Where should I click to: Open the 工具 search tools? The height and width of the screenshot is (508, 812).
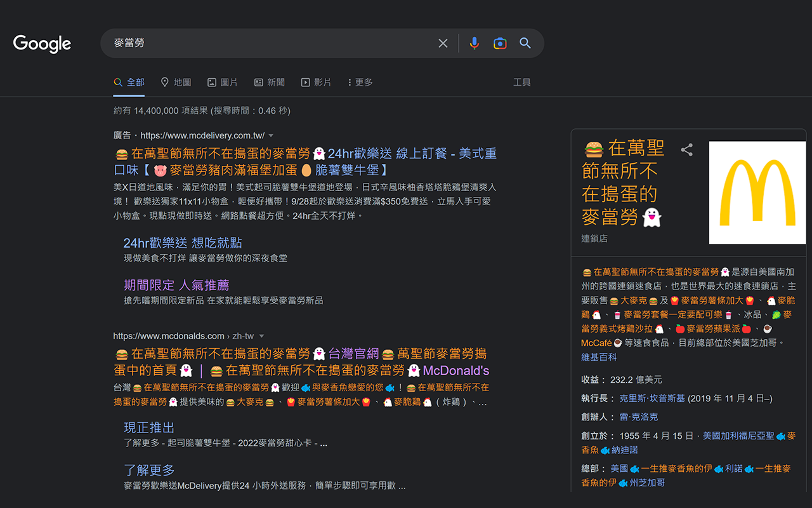[x=522, y=83]
